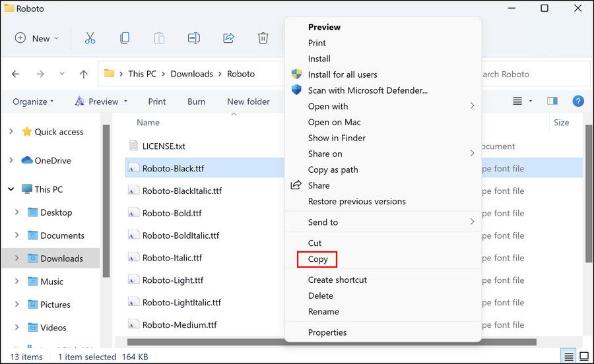Screen dimensions: 594x364
Task: Select the Roboto-Light.ttf file
Action: coord(173,280)
